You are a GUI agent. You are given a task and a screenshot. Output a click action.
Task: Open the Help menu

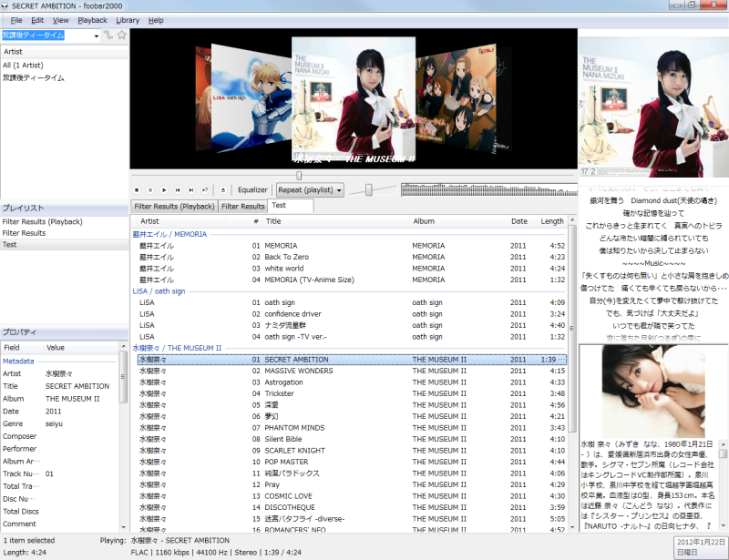156,20
